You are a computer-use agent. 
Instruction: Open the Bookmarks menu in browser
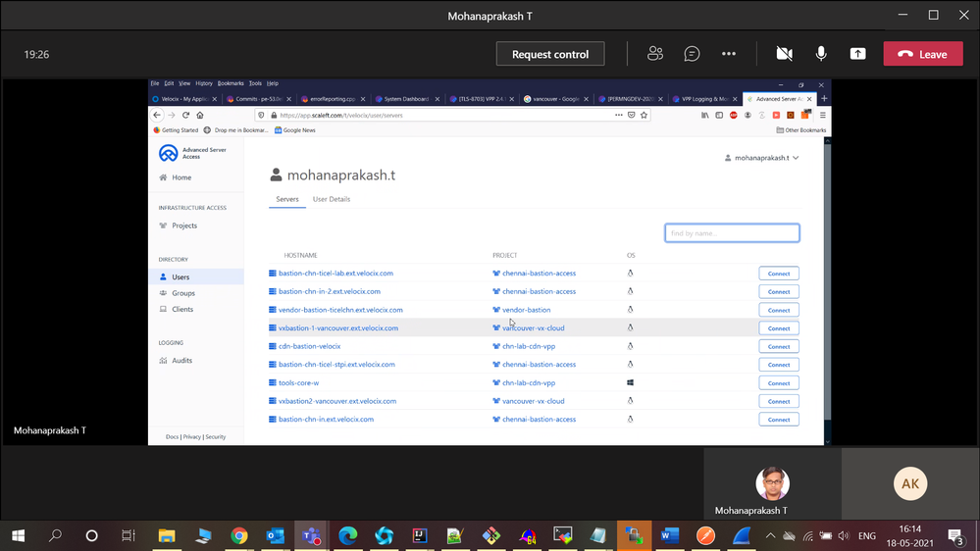click(231, 83)
